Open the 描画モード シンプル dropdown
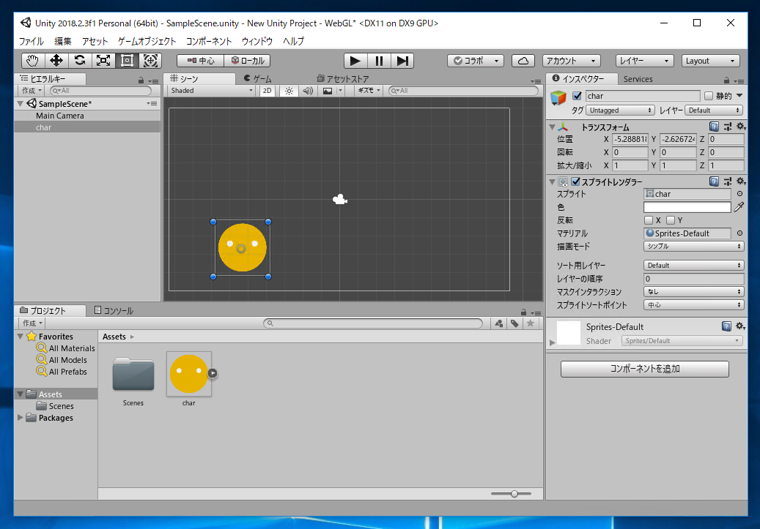 (694, 246)
